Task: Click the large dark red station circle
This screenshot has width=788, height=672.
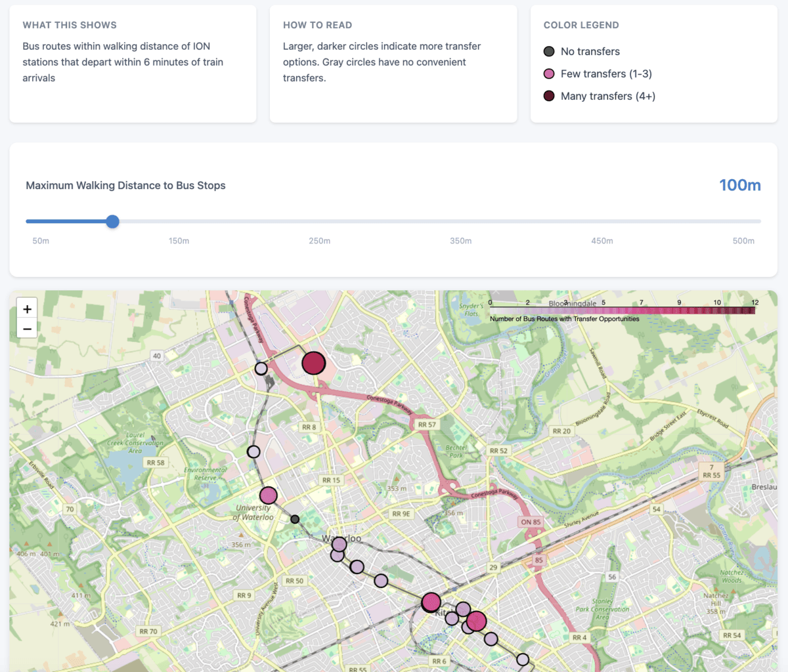Action: click(314, 362)
